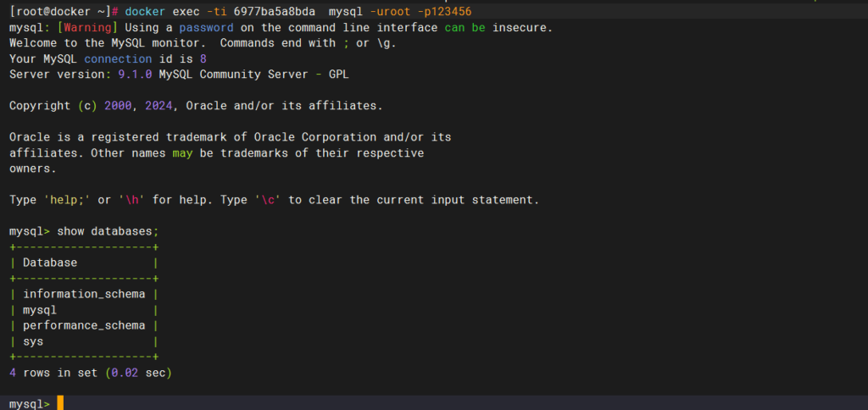Select the mysql entry in the database table
The height and width of the screenshot is (410, 868).
(x=40, y=310)
